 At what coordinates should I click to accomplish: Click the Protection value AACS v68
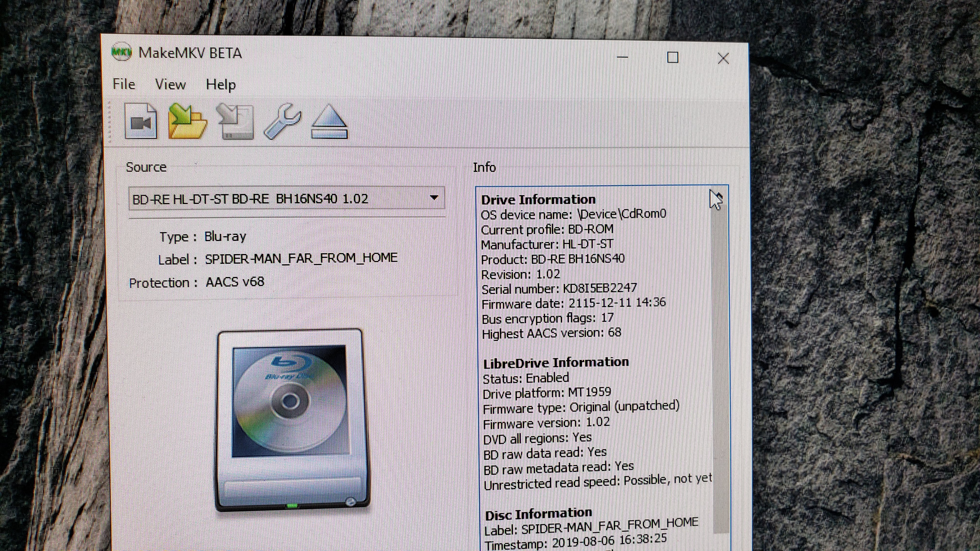(235, 282)
